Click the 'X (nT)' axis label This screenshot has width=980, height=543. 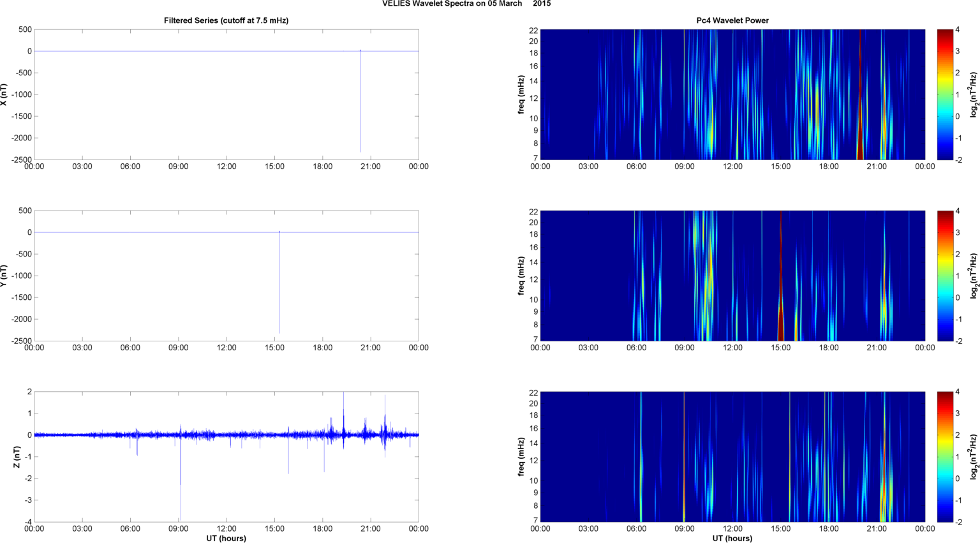click(4, 94)
